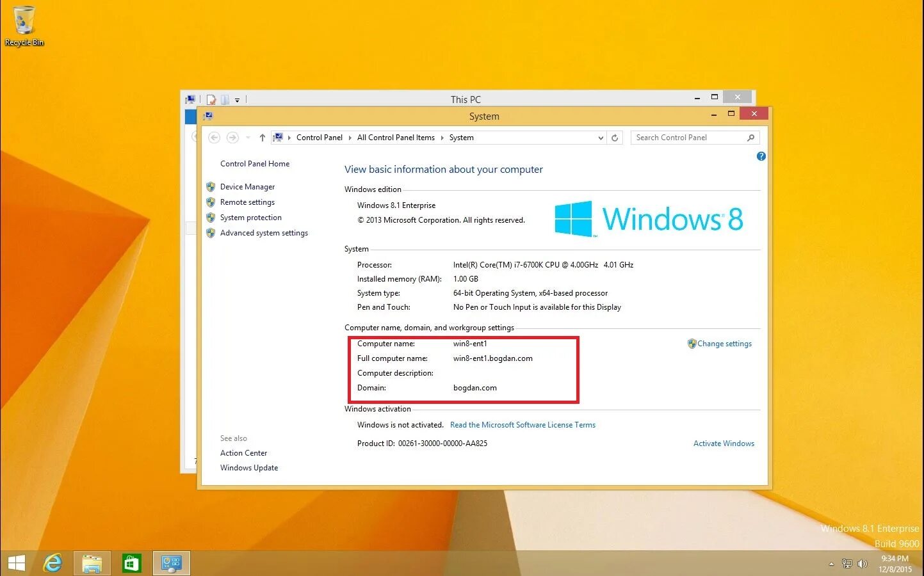The width and height of the screenshot is (924, 576).
Task: Click the volume speaker icon in system tray
Action: (x=862, y=564)
